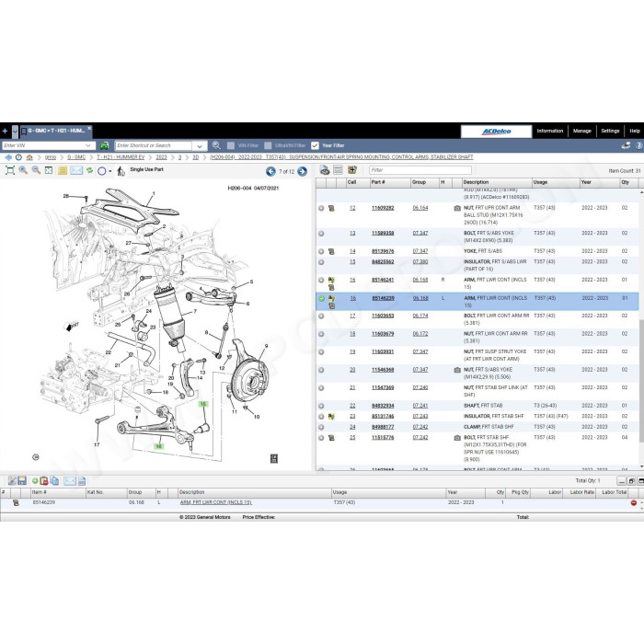View photo camera icon for part 11546368
644x644 pixels.
click(457, 370)
